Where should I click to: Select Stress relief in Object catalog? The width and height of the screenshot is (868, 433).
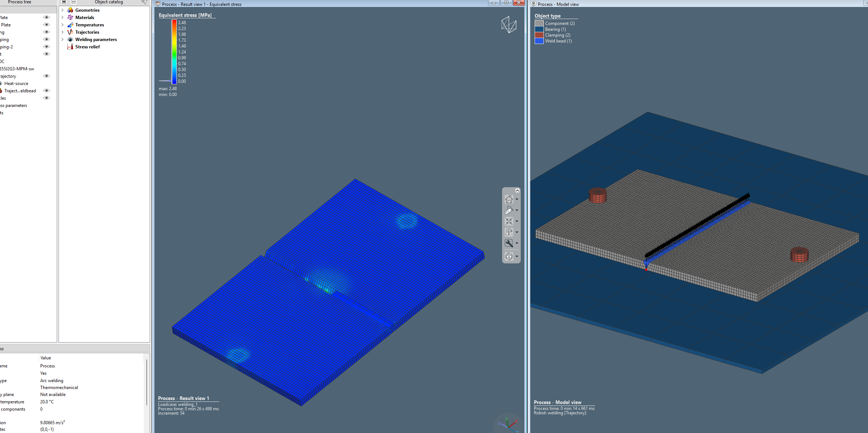point(87,47)
